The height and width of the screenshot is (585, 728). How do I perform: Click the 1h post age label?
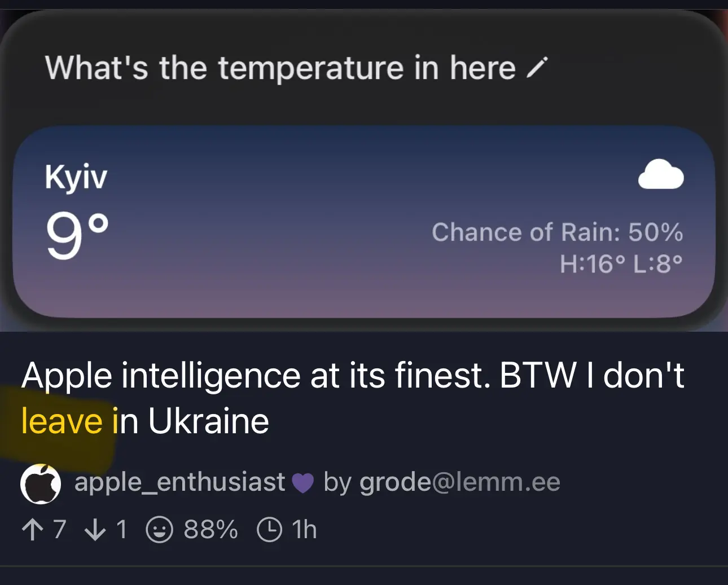point(304,530)
